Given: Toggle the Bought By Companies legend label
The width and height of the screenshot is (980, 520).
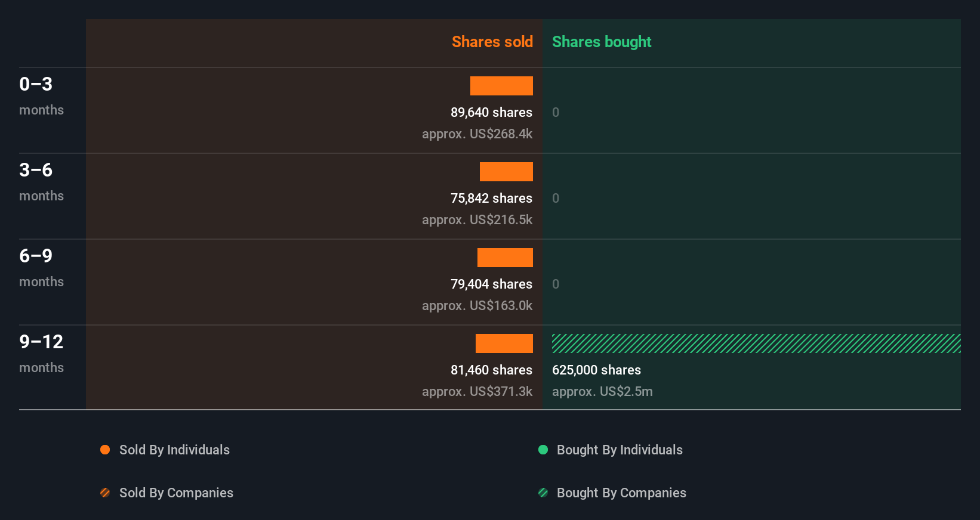Looking at the screenshot, I should pos(621,493).
